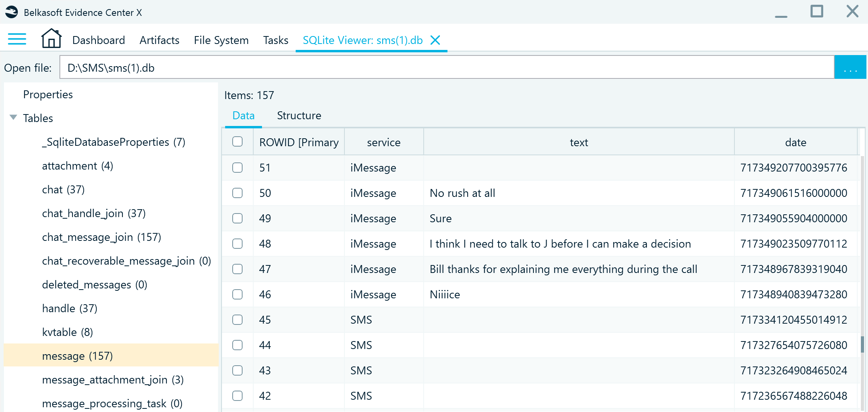
Task: Close the SQLite Viewer sms(1).db tab
Action: pos(435,40)
